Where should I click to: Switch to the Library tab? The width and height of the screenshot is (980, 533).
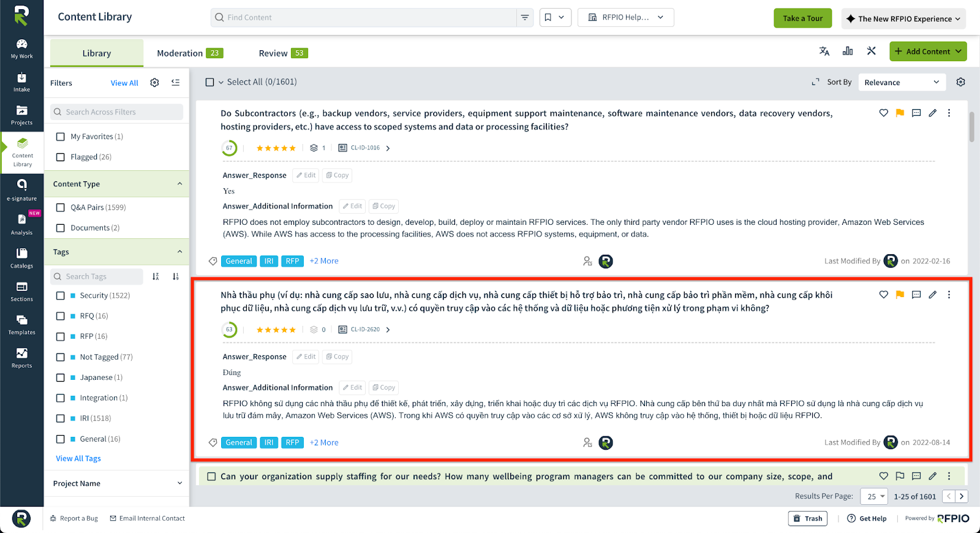tap(97, 53)
